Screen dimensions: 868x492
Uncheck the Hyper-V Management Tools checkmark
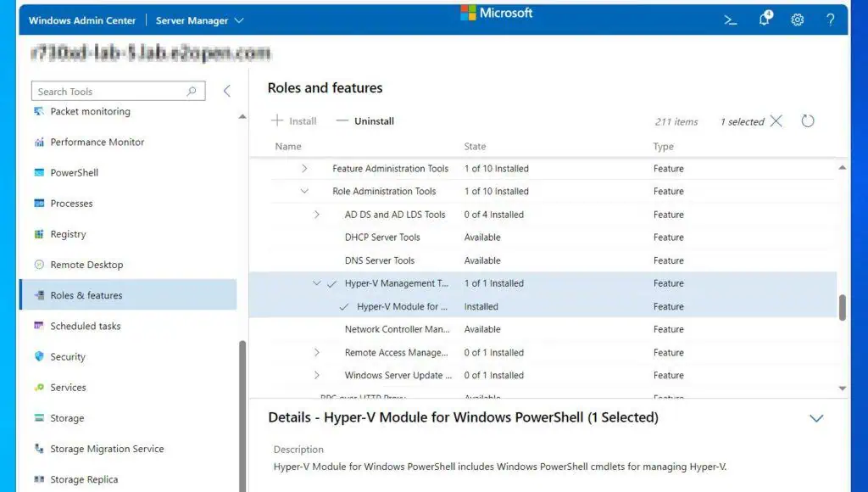click(x=331, y=283)
